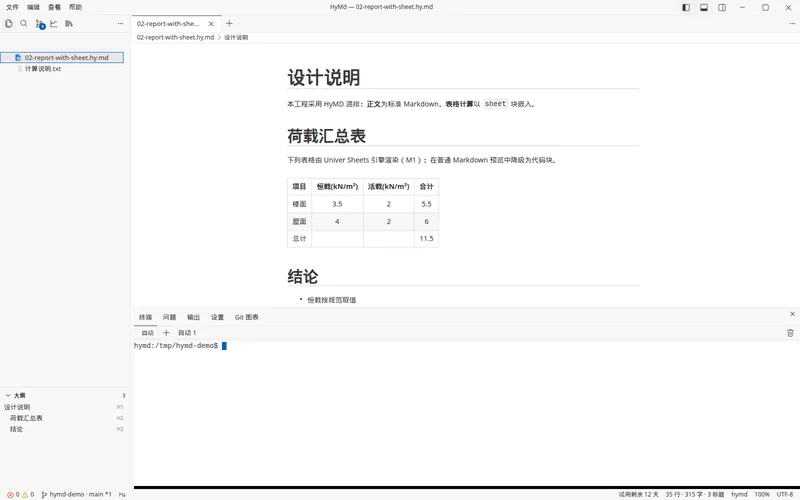Open sidebar toolbar more options ellipsis
This screenshot has height=500, width=800.
click(x=120, y=23)
